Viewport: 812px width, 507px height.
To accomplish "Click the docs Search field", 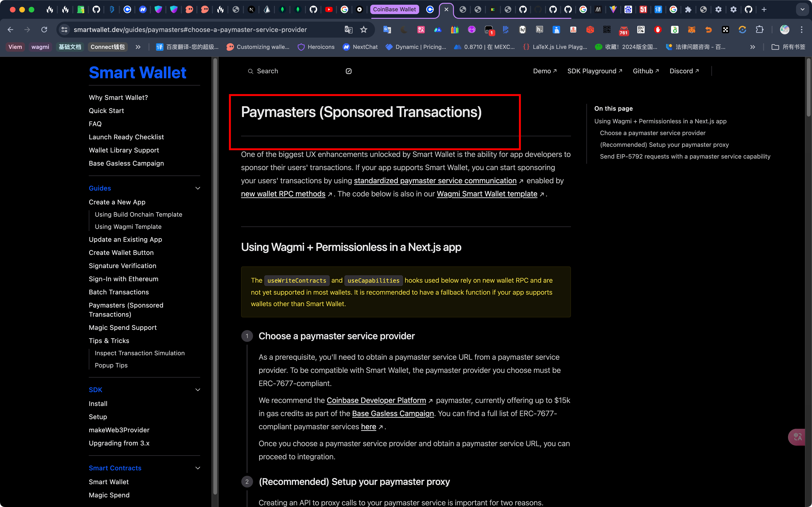I will [x=299, y=71].
